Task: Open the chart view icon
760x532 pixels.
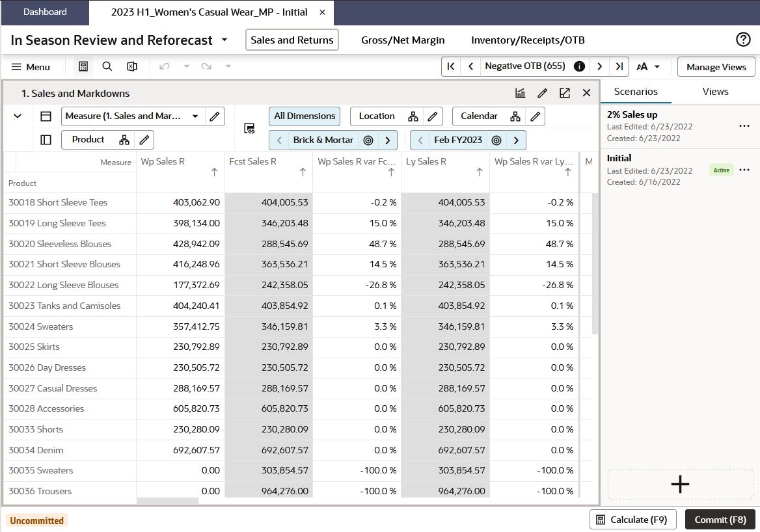Action: (520, 93)
